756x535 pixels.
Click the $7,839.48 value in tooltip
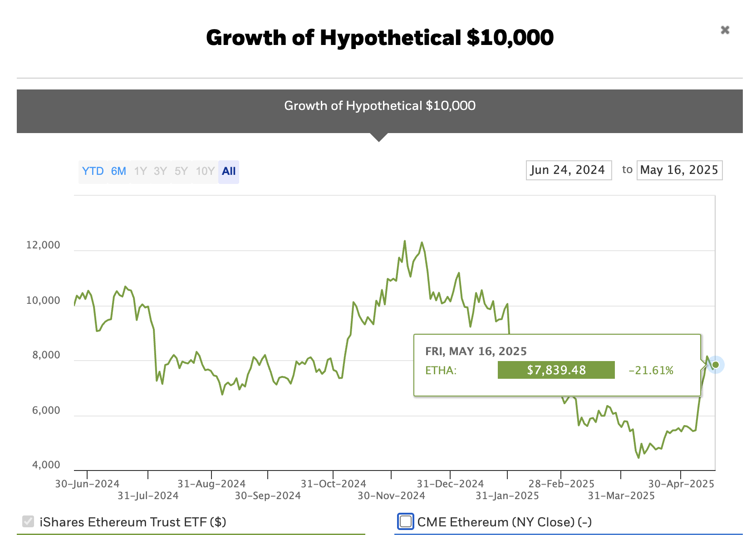556,370
